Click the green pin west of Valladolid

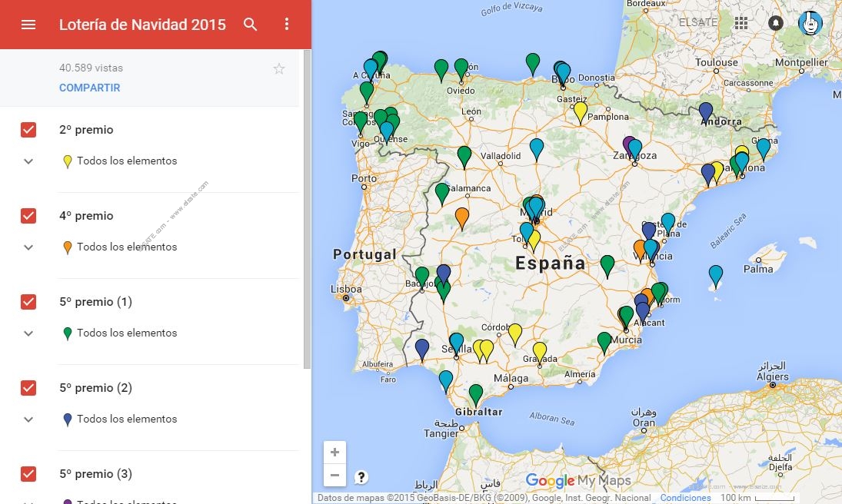click(x=464, y=157)
